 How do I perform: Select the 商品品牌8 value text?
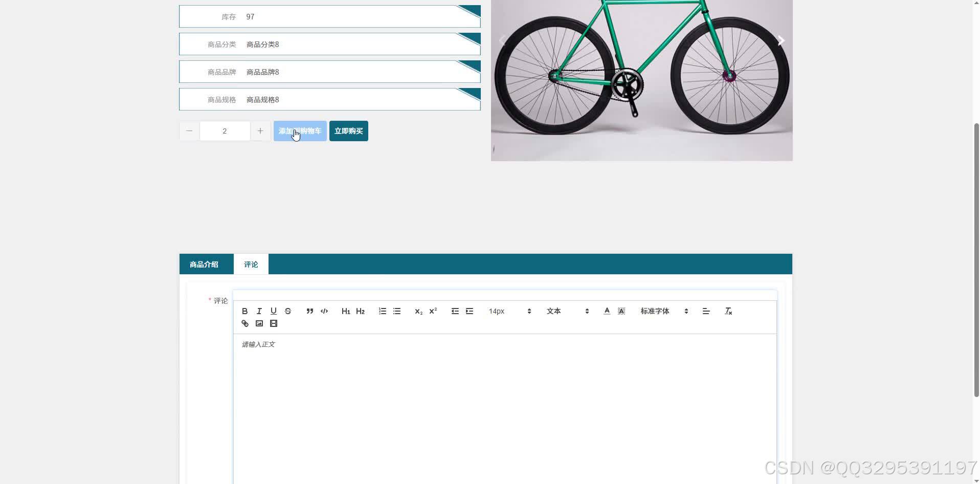coord(262,72)
